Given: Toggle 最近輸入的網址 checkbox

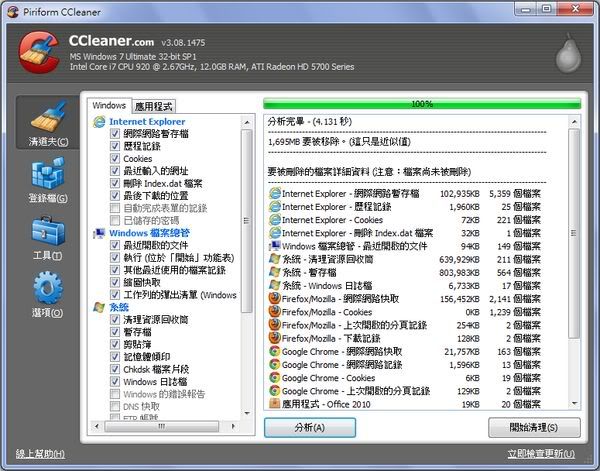Looking at the screenshot, I should click(x=114, y=171).
